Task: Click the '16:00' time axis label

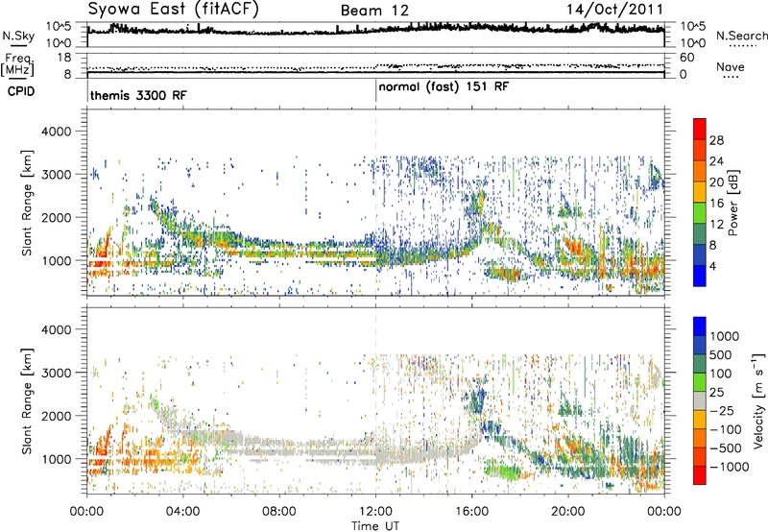Action: 471,512
